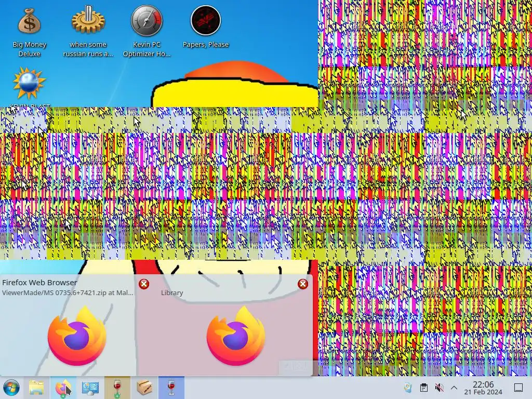Screen dimensions: 532x399
Task: Expand hidden system tray icons arrow
Action: [x=454, y=388]
